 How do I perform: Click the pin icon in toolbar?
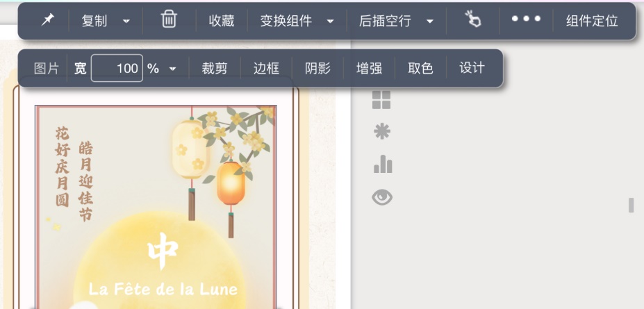click(48, 19)
